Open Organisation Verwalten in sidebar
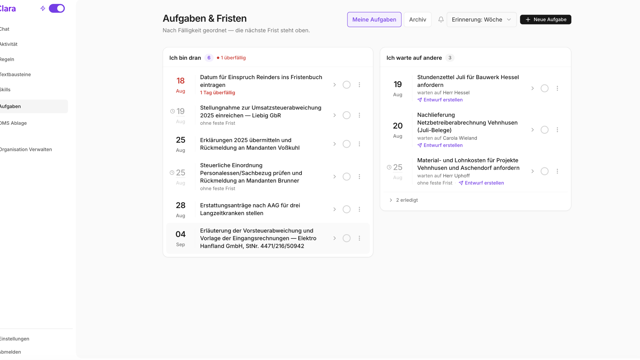 pos(26,149)
